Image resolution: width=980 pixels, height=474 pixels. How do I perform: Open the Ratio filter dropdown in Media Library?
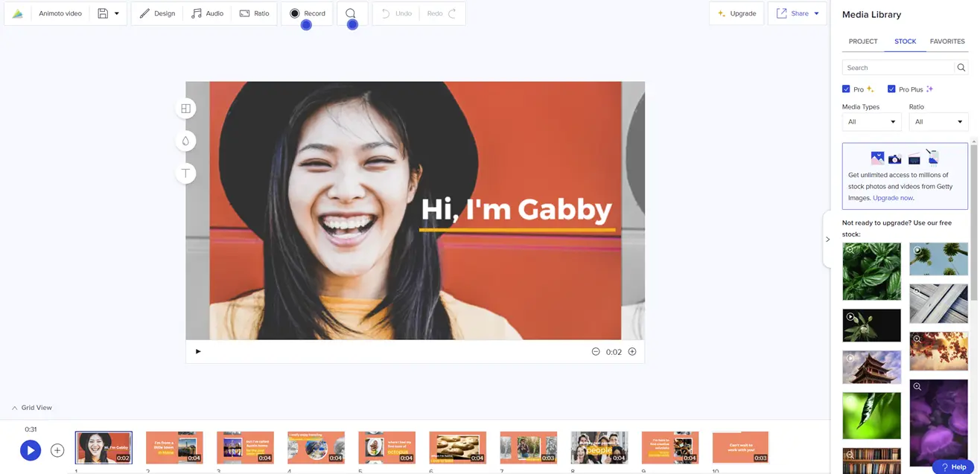click(x=938, y=122)
